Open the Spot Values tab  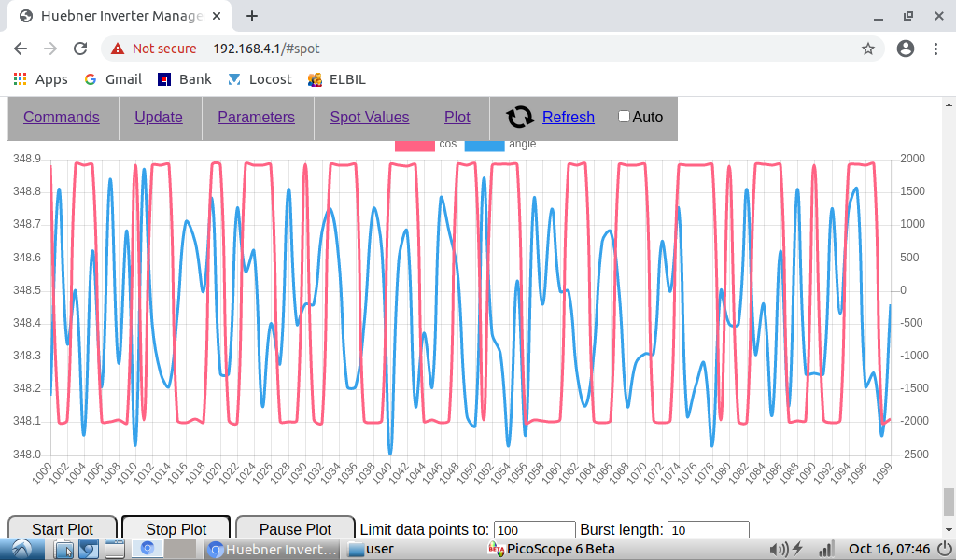pyautogui.click(x=369, y=117)
